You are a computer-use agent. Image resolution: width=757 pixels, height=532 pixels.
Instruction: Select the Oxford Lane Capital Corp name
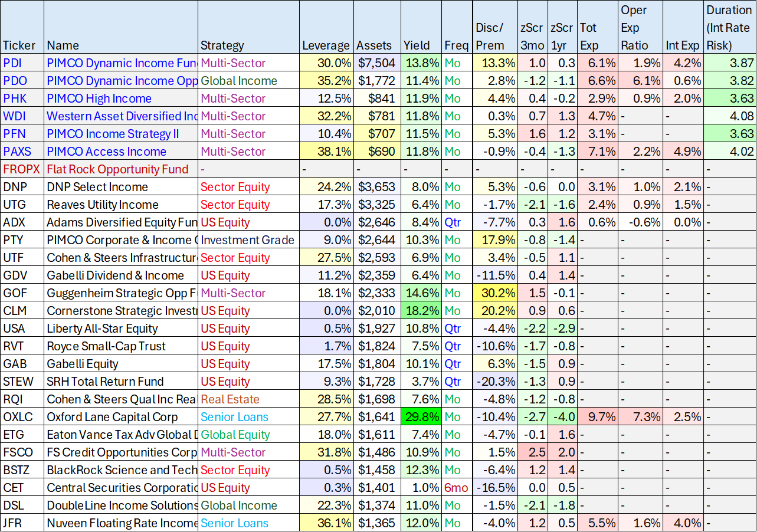point(112,417)
